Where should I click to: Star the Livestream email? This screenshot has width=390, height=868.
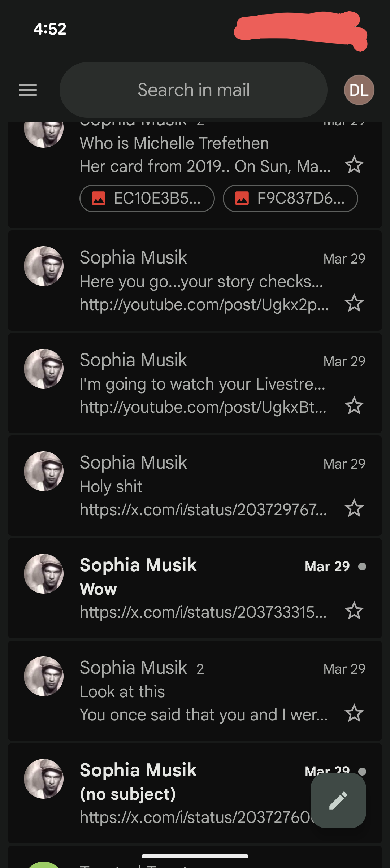(x=354, y=406)
